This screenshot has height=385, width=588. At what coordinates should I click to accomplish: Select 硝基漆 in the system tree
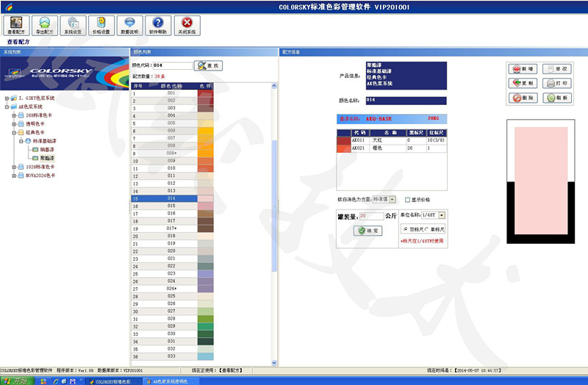tap(47, 149)
